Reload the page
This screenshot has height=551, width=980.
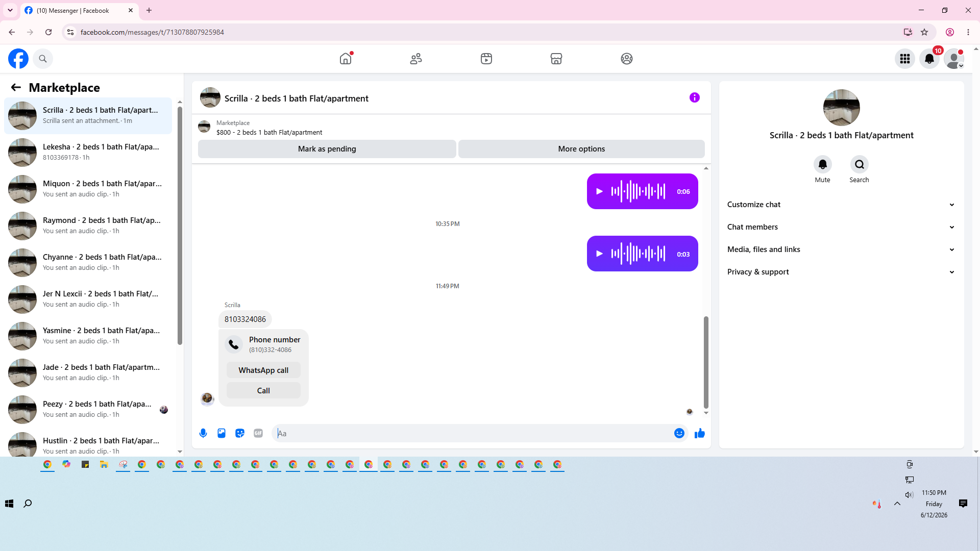48,32
